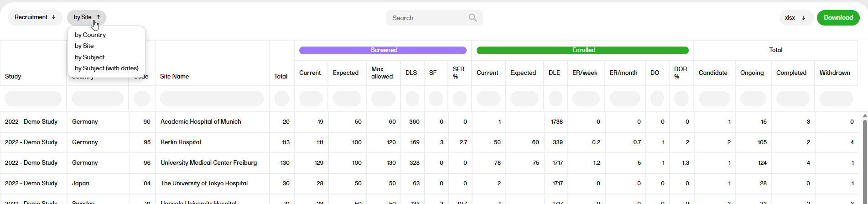Viewport: 868px width, 204px height.
Task: Select the Berlin Hospital row
Action: pos(181,142)
